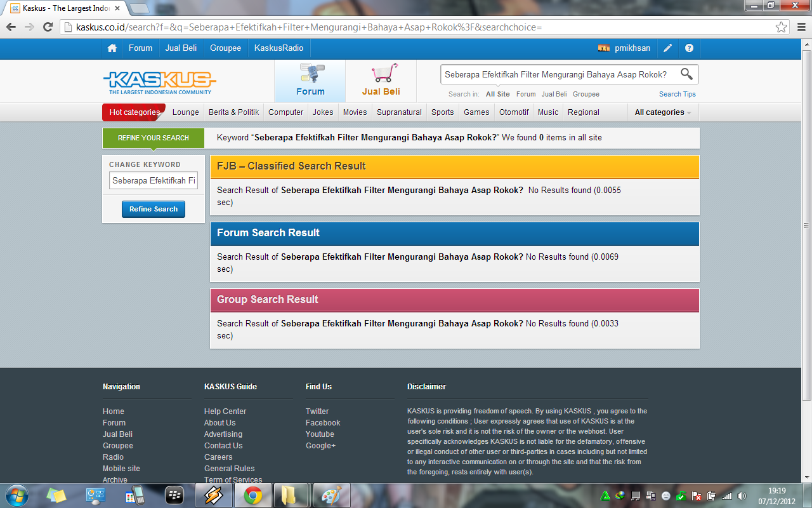
Task: Click Chrome back arrow
Action: pos(11,27)
